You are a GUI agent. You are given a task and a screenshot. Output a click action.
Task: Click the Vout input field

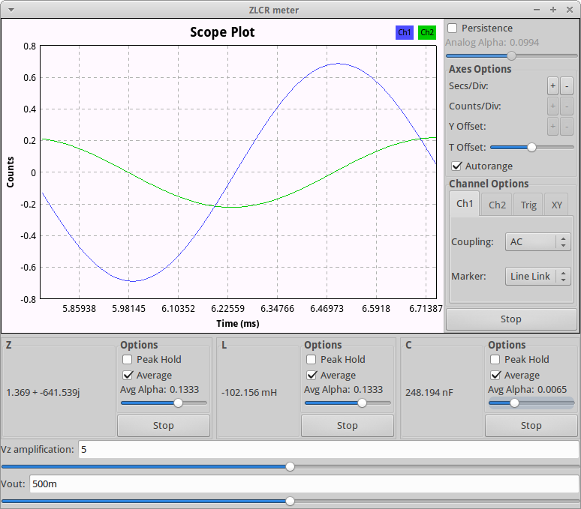(304, 484)
